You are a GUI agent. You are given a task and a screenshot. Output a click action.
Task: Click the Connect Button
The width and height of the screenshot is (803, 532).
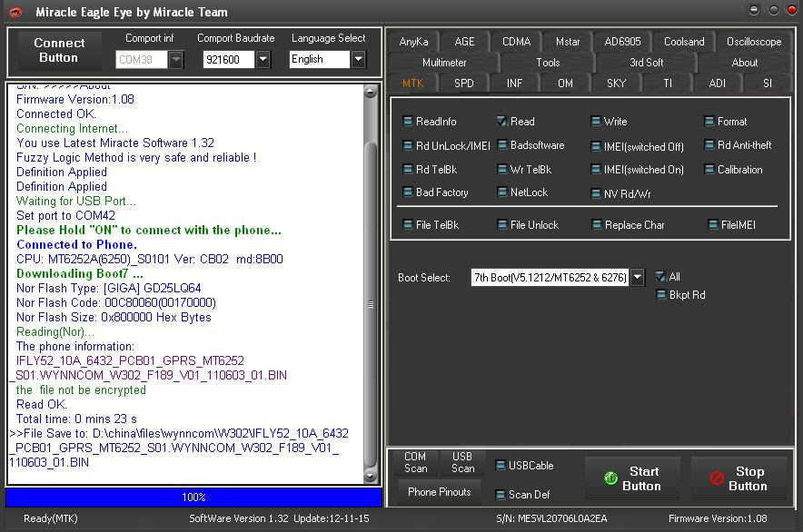point(59,50)
